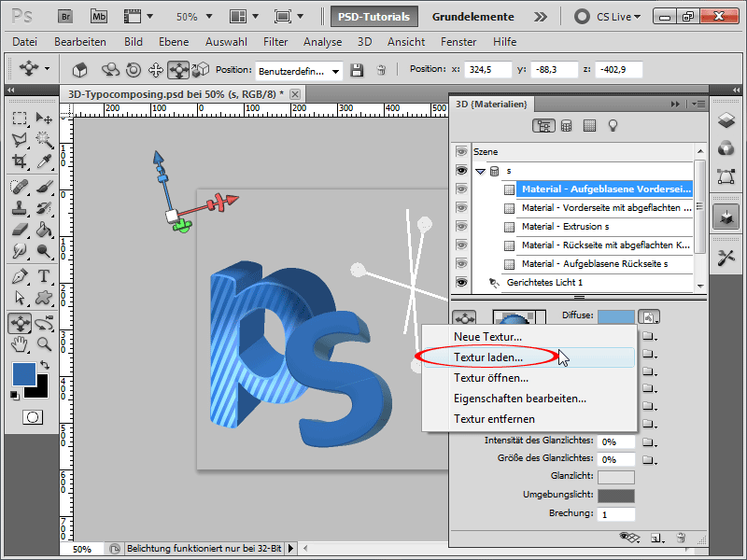The width and height of the screenshot is (747, 560).
Task: Select the Type tool
Action: [44, 275]
